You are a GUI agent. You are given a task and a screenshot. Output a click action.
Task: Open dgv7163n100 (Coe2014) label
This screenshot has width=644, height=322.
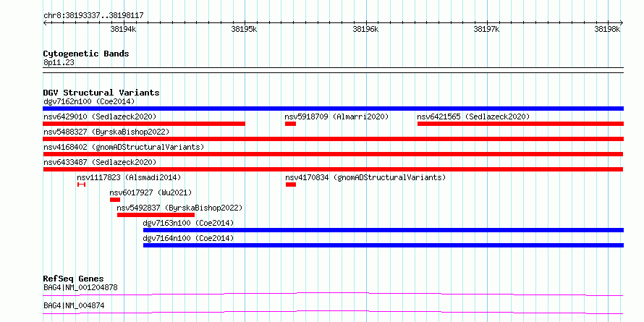[188, 223]
